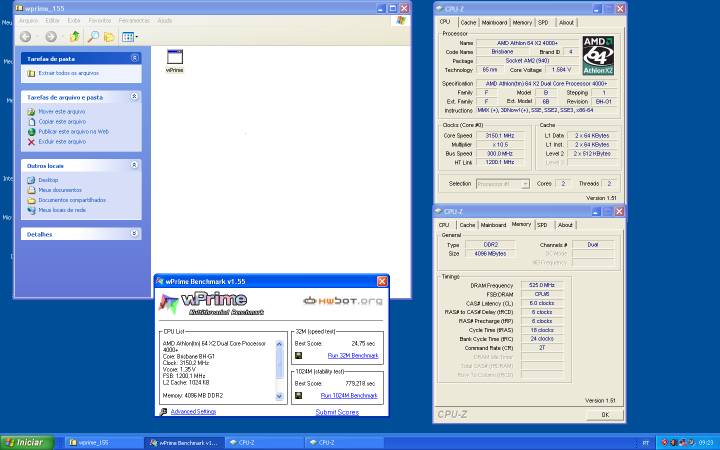Click the save icon beside Run 1024M Benchmark
Screen dimensions: 720x450
(x=298, y=395)
